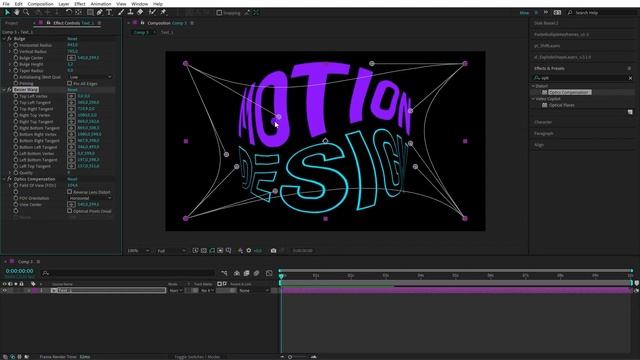Image resolution: width=640 pixels, height=360 pixels.
Task: Open the Layer menu
Action: click(64, 4)
